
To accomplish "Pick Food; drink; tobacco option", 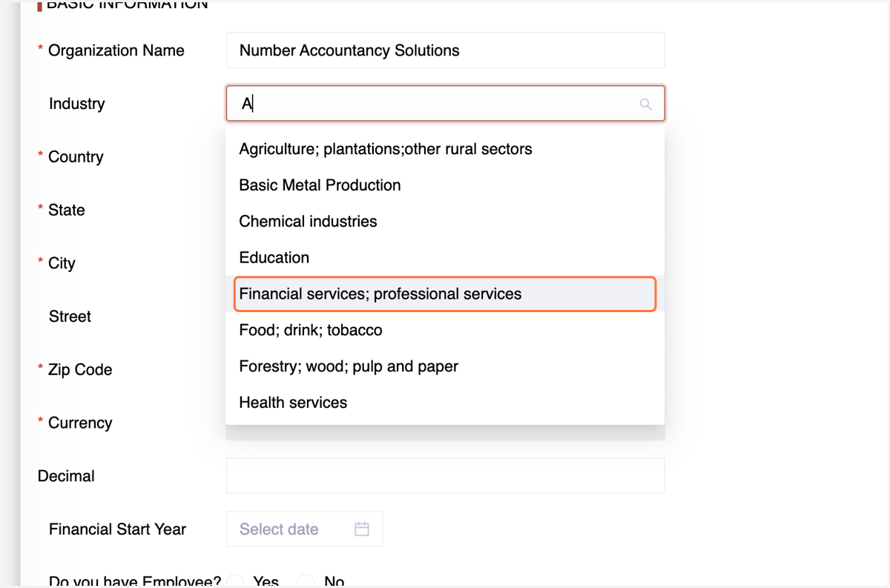I will tap(445, 331).
